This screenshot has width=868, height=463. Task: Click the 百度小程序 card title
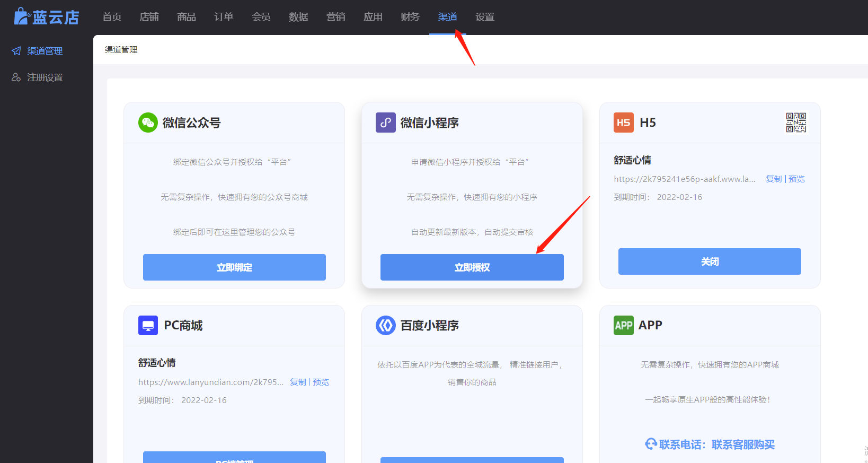tap(430, 326)
